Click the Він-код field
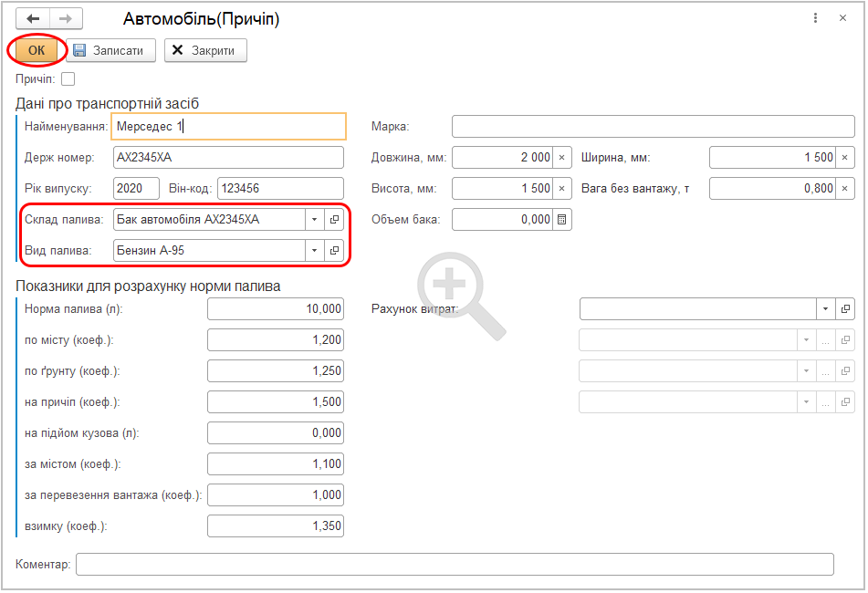 [x=280, y=189]
